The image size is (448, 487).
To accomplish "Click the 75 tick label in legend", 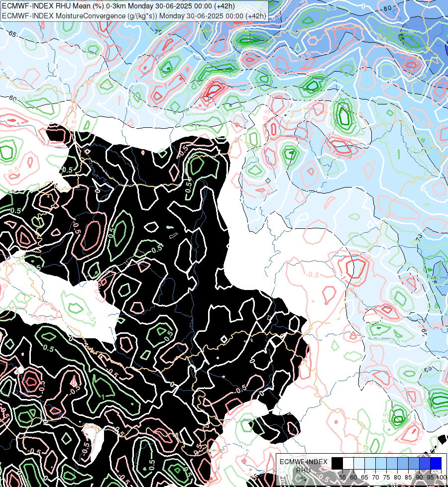I will click(386, 478).
